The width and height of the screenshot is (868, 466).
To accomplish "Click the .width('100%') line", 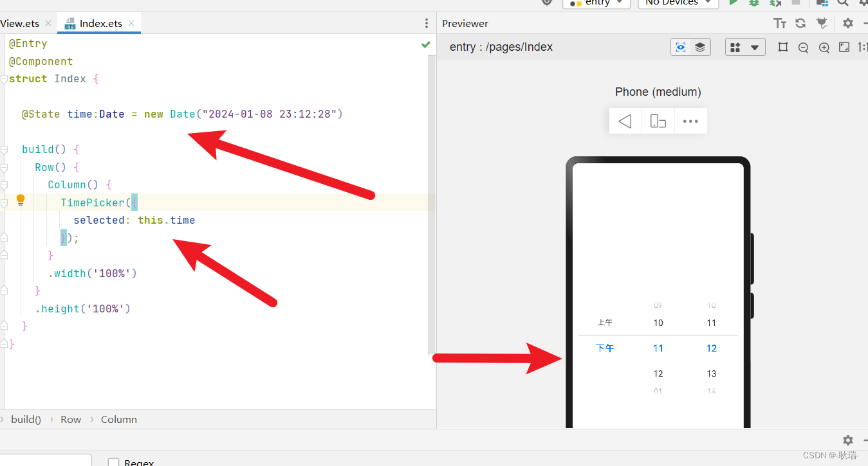I will 93,273.
